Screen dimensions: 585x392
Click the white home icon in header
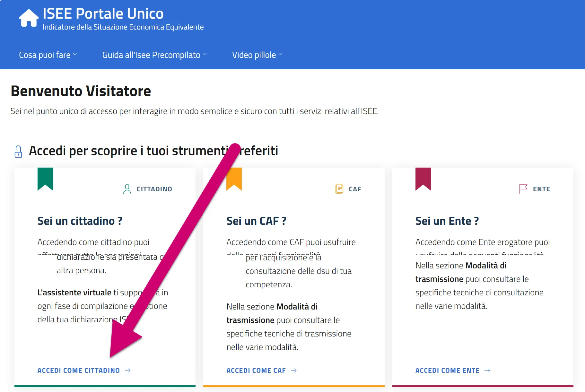click(29, 18)
